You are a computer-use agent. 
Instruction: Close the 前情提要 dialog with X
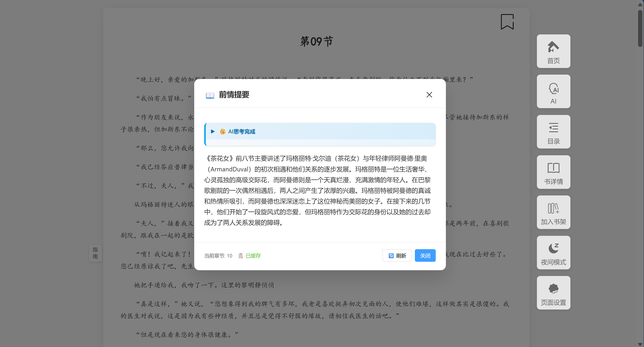[x=429, y=95]
